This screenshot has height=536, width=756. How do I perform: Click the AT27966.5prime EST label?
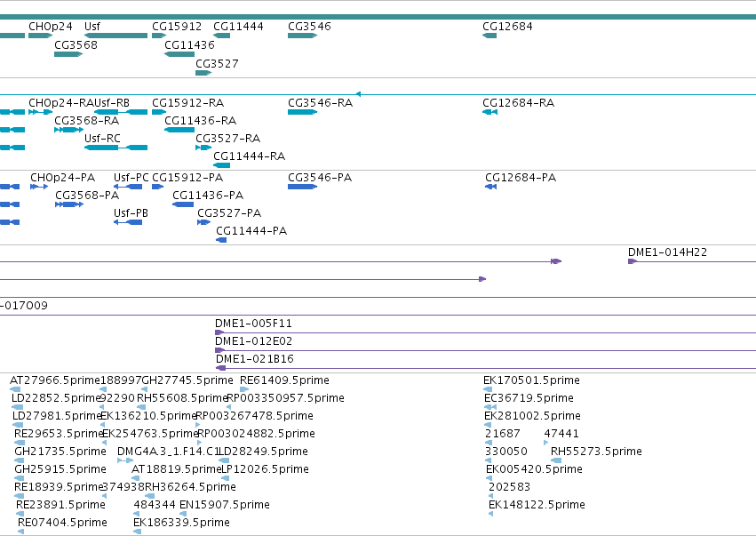point(54,380)
